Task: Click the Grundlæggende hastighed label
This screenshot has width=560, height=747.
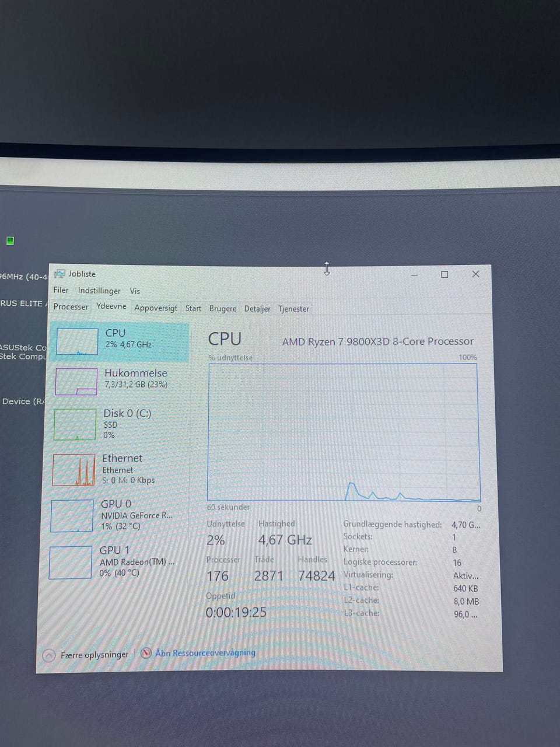Action: point(392,525)
